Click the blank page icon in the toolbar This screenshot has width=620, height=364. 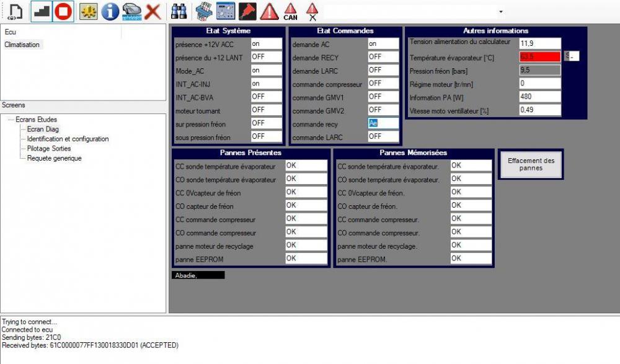pyautogui.click(x=15, y=12)
